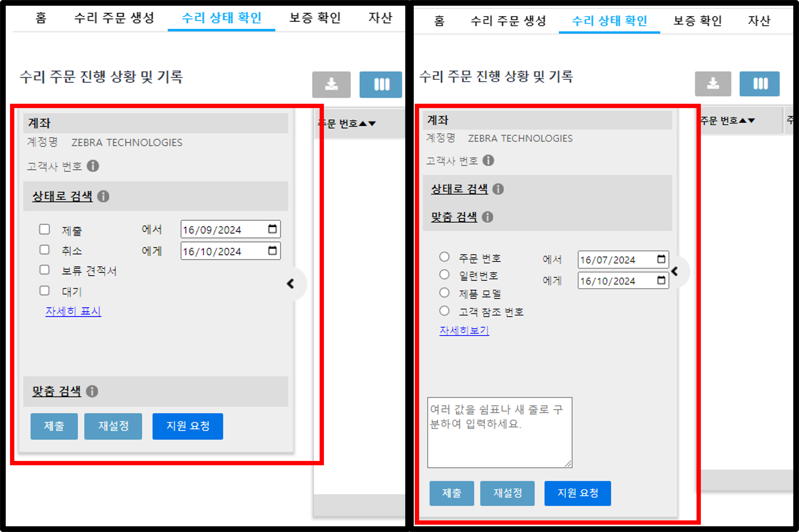This screenshot has height=532, width=799.
Task: Click download icon in right panel
Action: click(713, 84)
